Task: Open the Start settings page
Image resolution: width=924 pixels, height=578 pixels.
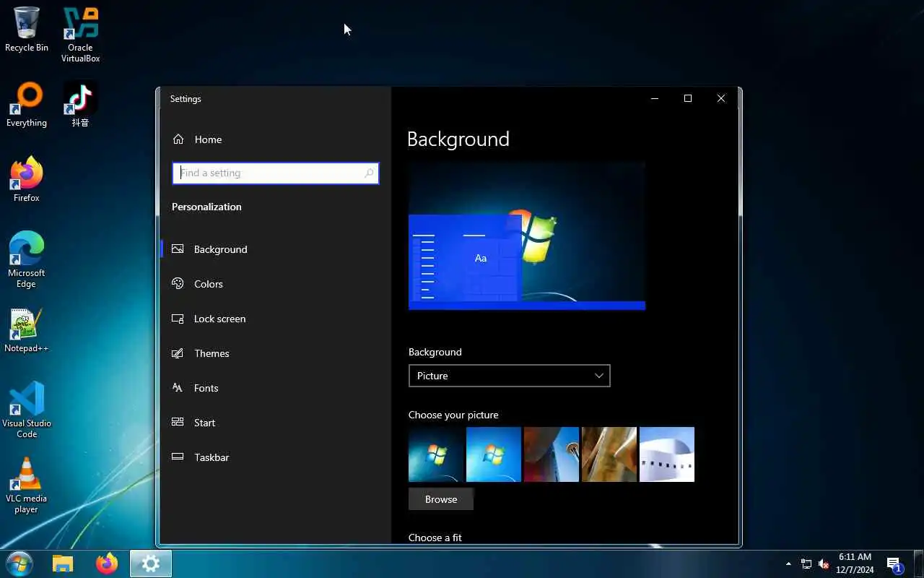Action: (276, 423)
